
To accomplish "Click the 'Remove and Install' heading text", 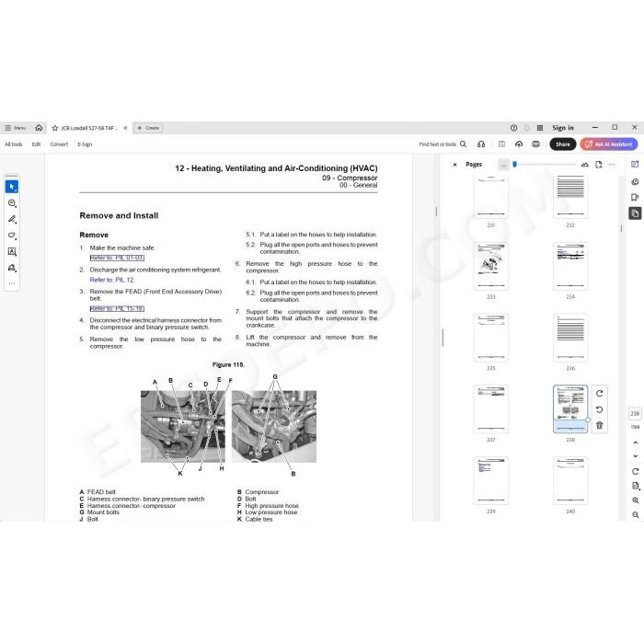I will [x=119, y=215].
